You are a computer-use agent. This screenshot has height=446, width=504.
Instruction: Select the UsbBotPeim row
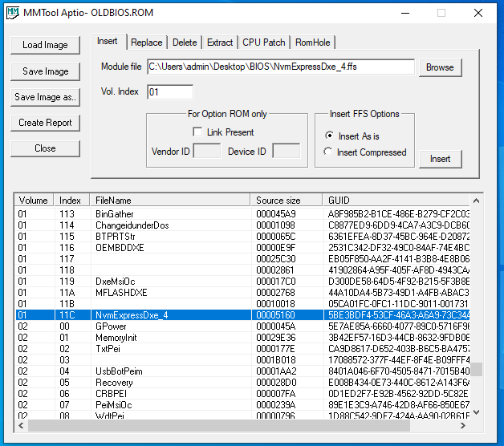pyautogui.click(x=242, y=371)
